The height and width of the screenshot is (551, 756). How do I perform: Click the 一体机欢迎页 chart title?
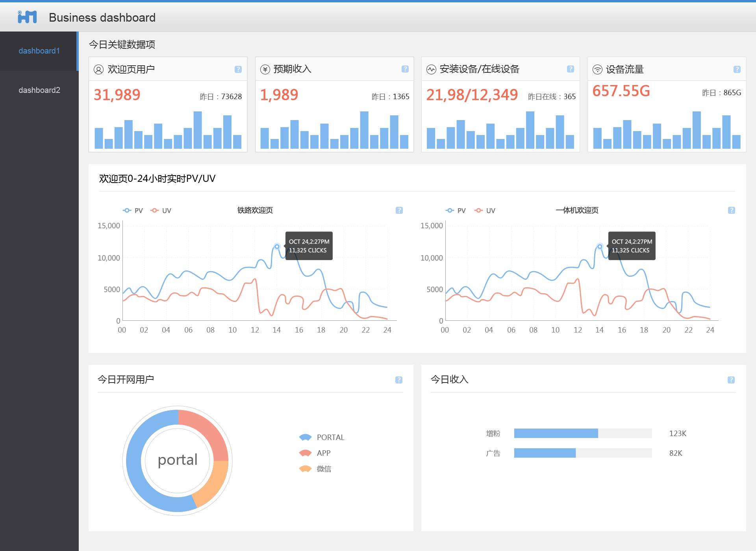[x=577, y=210]
